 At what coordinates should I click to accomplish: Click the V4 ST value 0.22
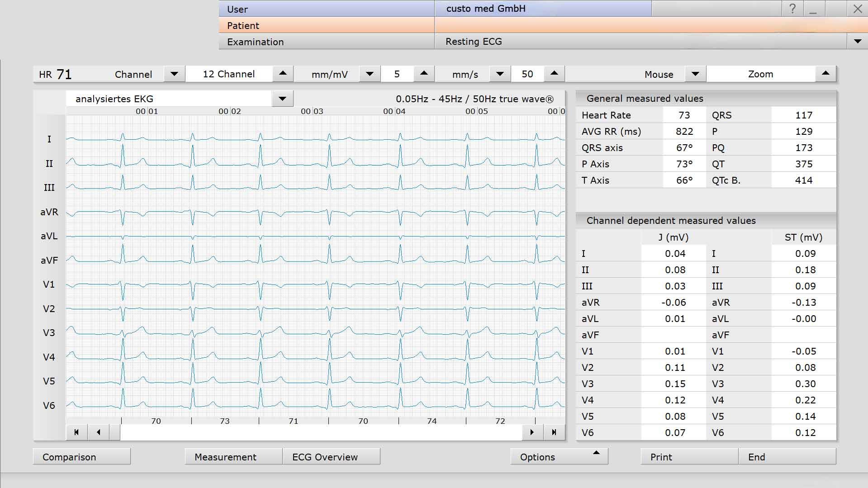click(804, 400)
